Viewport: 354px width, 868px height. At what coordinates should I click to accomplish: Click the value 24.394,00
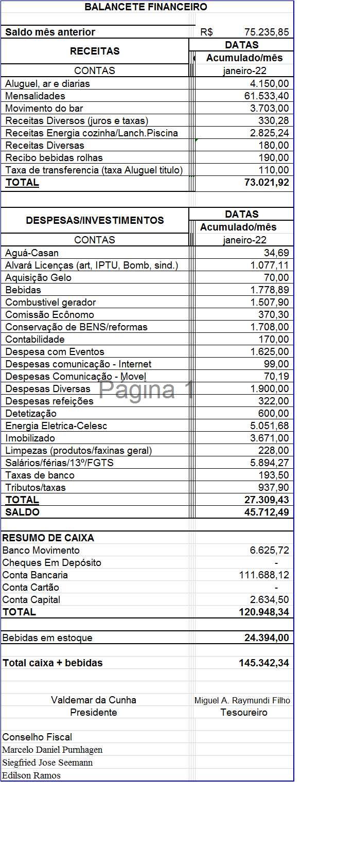click(x=267, y=637)
